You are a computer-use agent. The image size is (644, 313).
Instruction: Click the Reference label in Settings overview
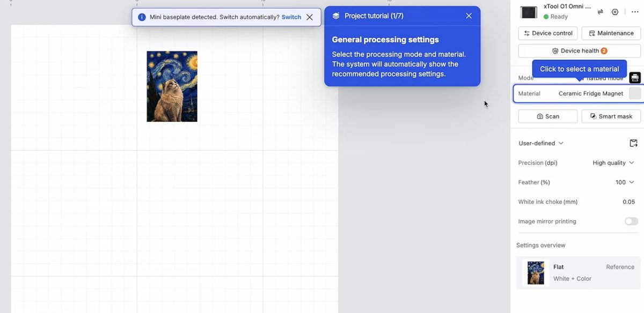coord(620,267)
